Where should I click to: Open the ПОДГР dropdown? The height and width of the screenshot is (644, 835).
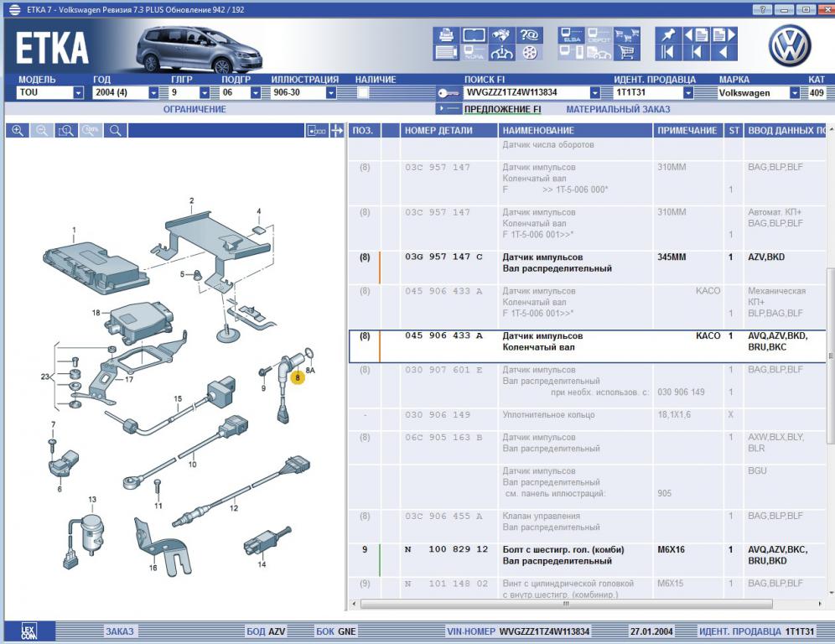coord(256,93)
